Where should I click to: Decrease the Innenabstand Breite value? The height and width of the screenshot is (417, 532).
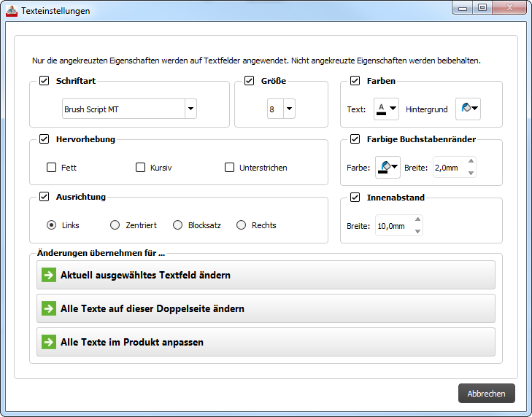(x=417, y=231)
